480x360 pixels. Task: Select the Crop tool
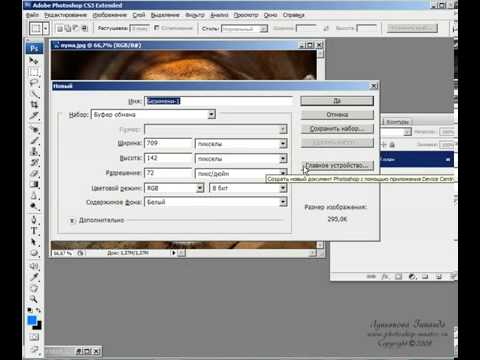(34, 105)
